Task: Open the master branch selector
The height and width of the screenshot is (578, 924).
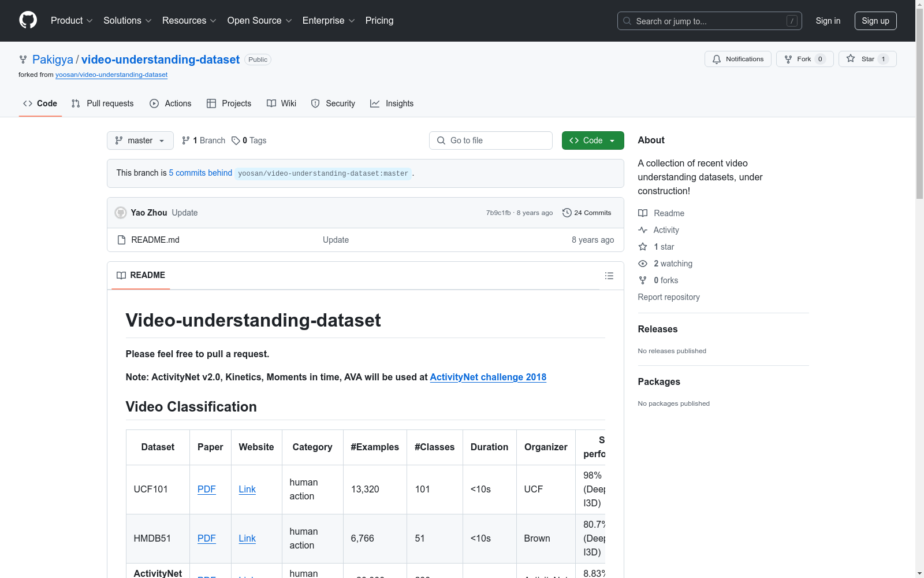Action: pos(140,140)
